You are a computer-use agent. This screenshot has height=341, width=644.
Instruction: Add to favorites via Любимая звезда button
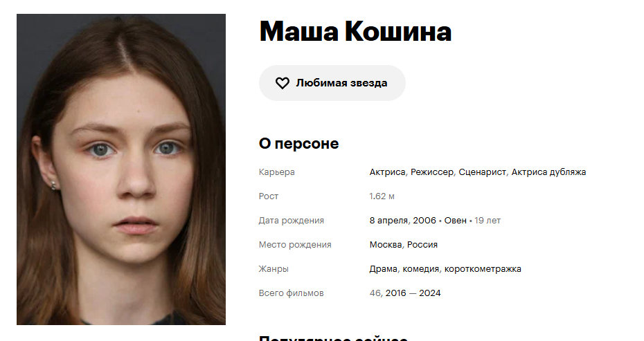(332, 83)
